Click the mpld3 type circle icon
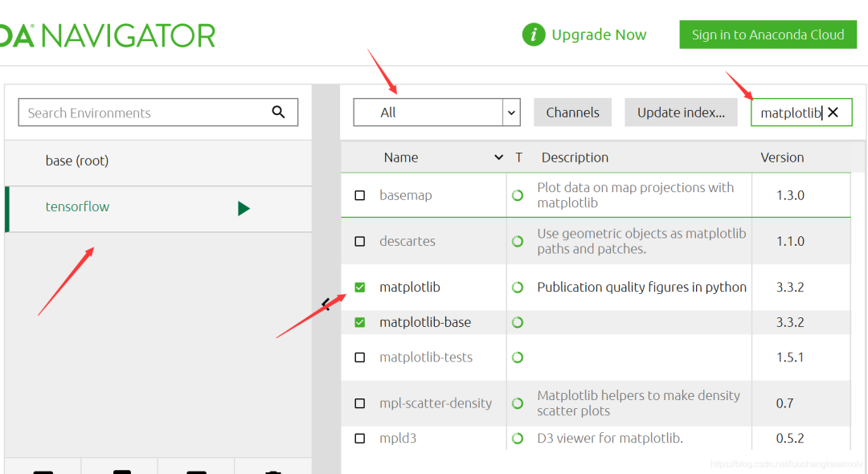 (x=518, y=438)
